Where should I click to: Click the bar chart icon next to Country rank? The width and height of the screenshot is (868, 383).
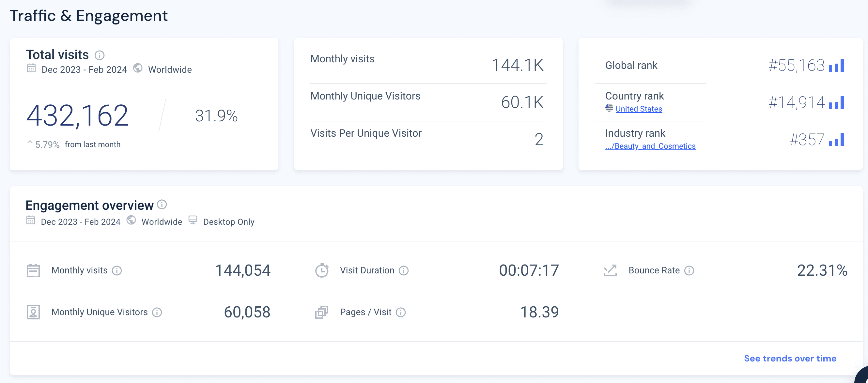(x=836, y=102)
